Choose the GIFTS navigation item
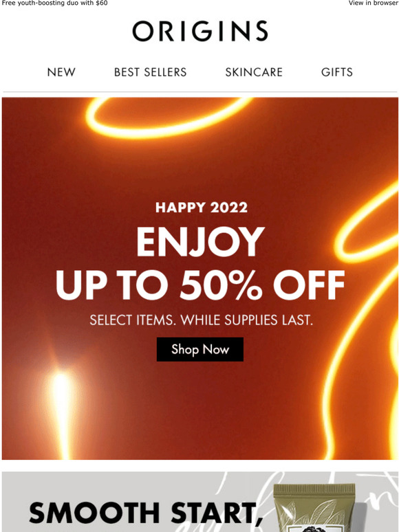 tap(337, 72)
